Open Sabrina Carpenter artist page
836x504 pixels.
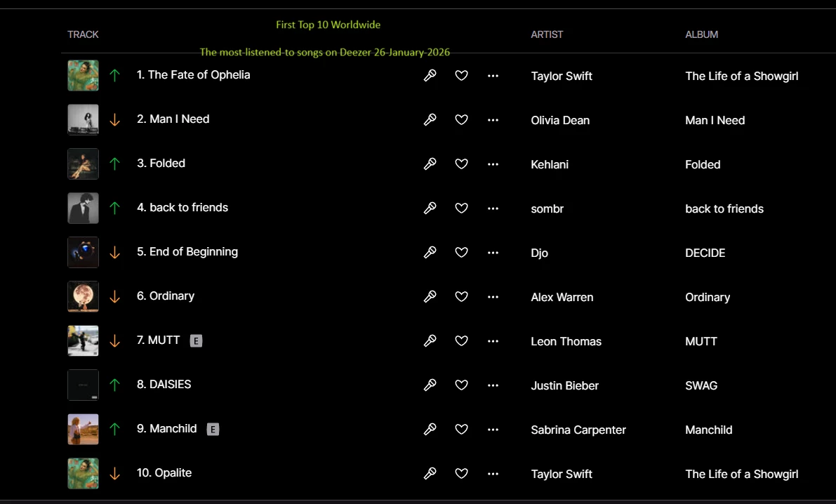pyautogui.click(x=578, y=430)
